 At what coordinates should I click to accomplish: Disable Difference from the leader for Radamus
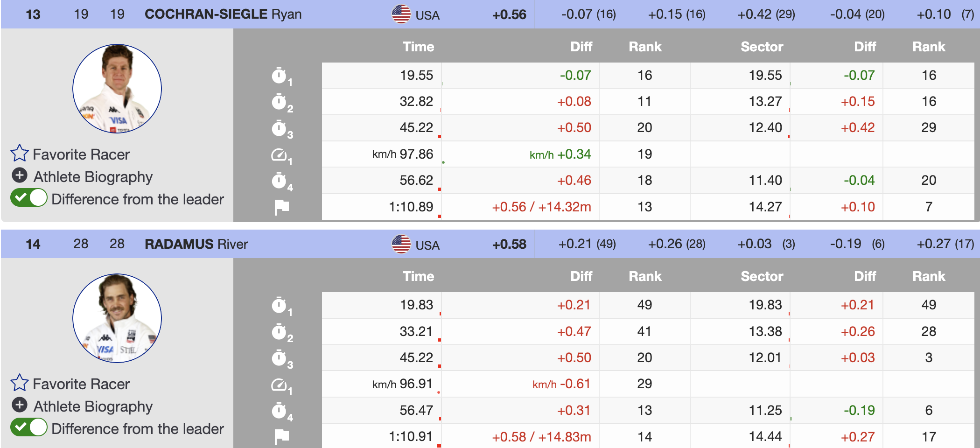(29, 427)
